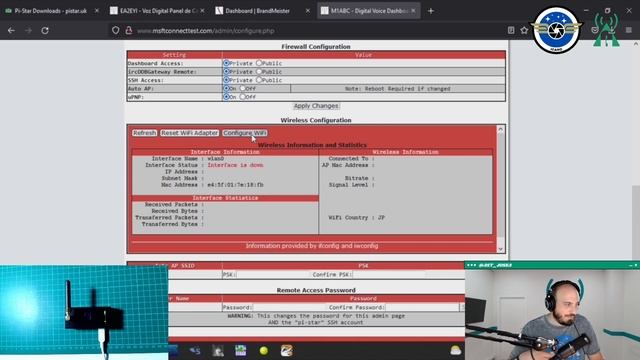This screenshot has width=640, height=360.
Task: Click the Mac Address value e4:5f:01:7e:18:fb
Action: 235,185
